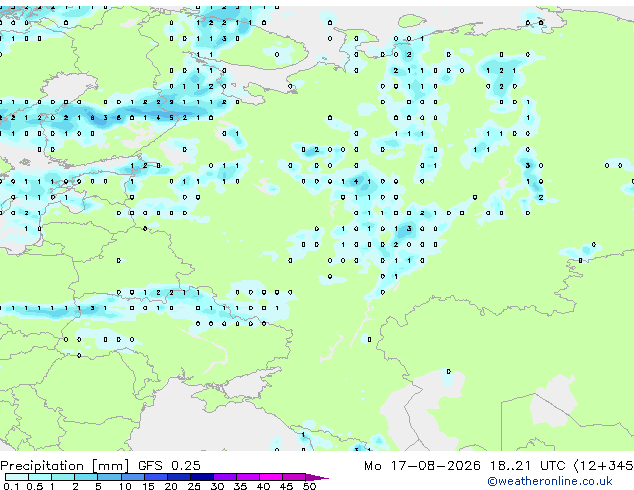Click the '20' legend scale label
Image resolution: width=634 pixels, height=490 pixels.
[171, 486]
